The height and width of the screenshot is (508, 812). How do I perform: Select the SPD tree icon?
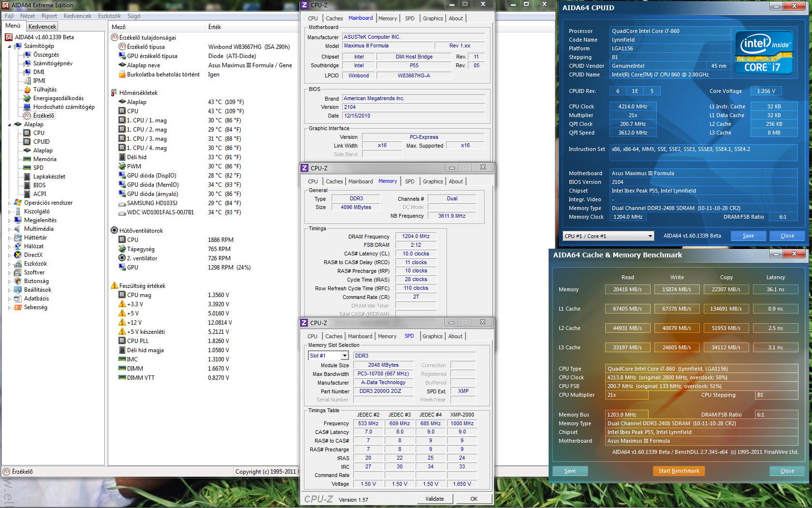click(x=27, y=168)
